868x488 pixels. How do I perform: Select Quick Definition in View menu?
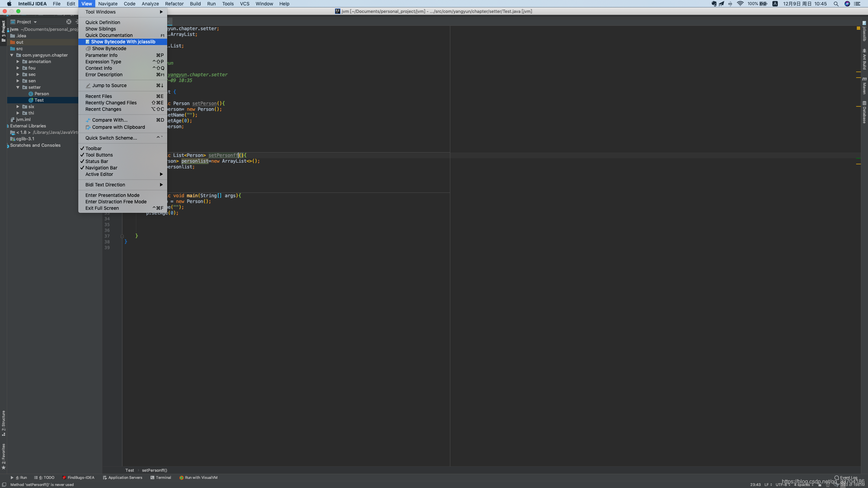click(x=122, y=22)
